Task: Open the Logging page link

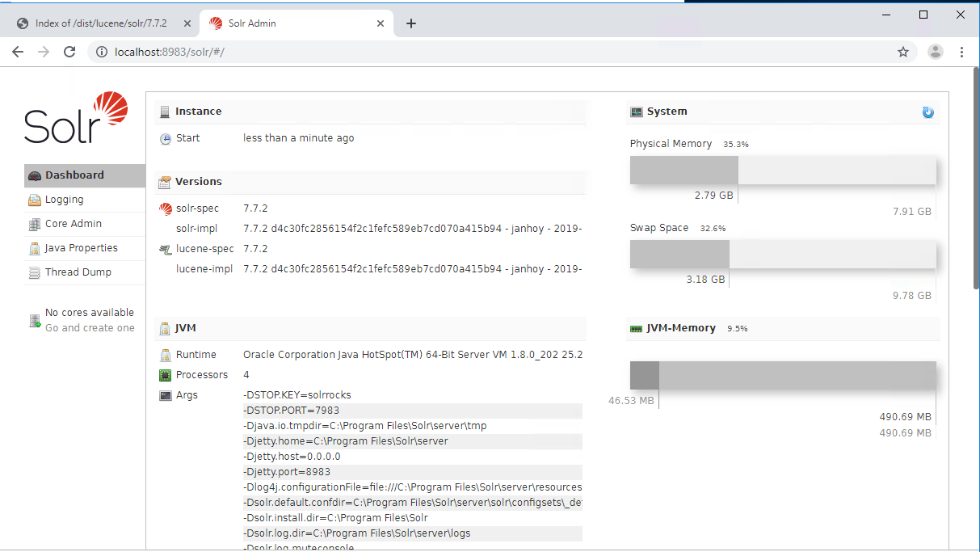Action: pos(64,200)
